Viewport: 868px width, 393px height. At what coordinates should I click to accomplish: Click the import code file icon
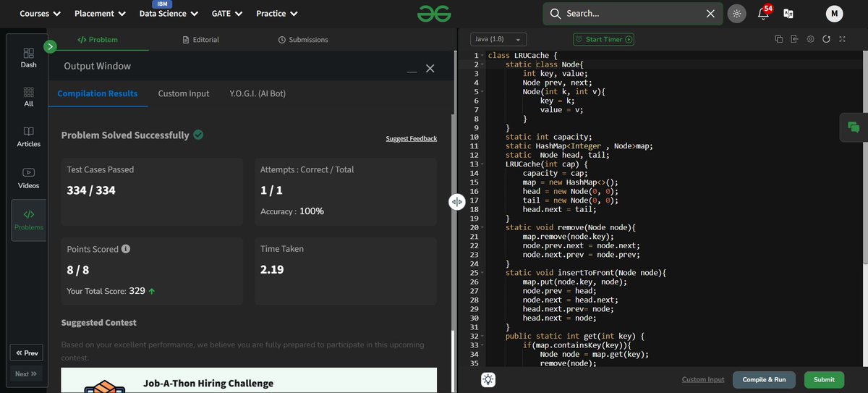[794, 39]
